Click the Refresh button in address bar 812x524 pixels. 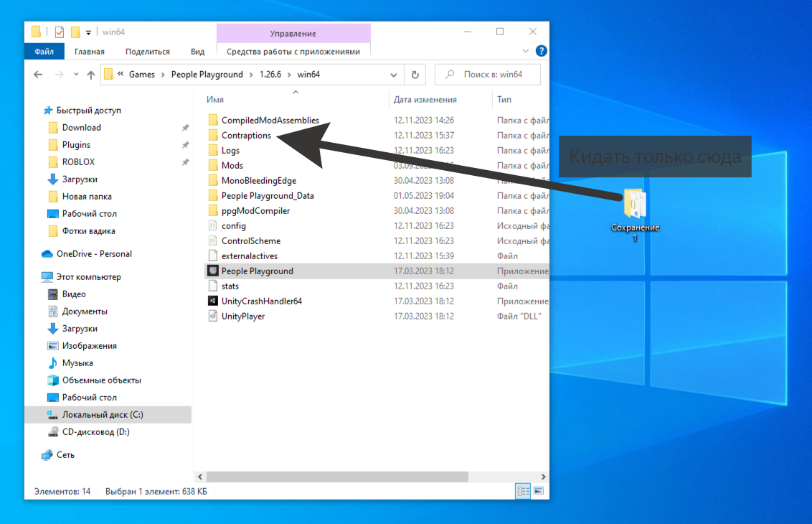(x=415, y=75)
